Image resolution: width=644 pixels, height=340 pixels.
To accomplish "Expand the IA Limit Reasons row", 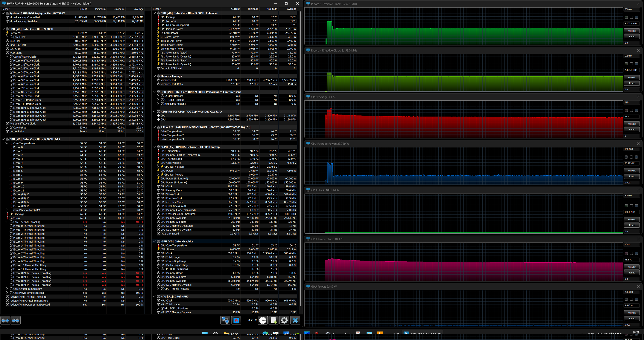I will (x=158, y=96).
